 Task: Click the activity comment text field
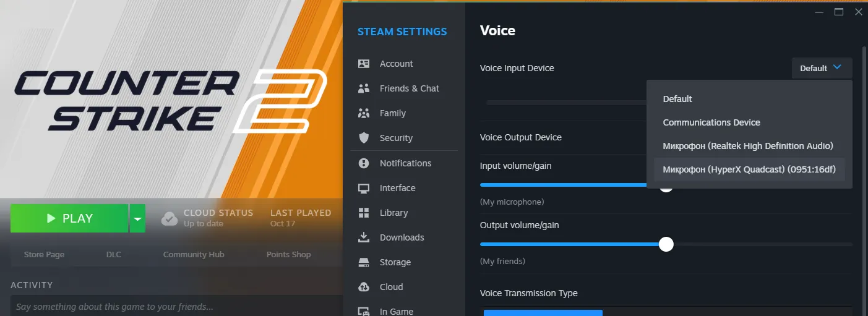(176, 306)
